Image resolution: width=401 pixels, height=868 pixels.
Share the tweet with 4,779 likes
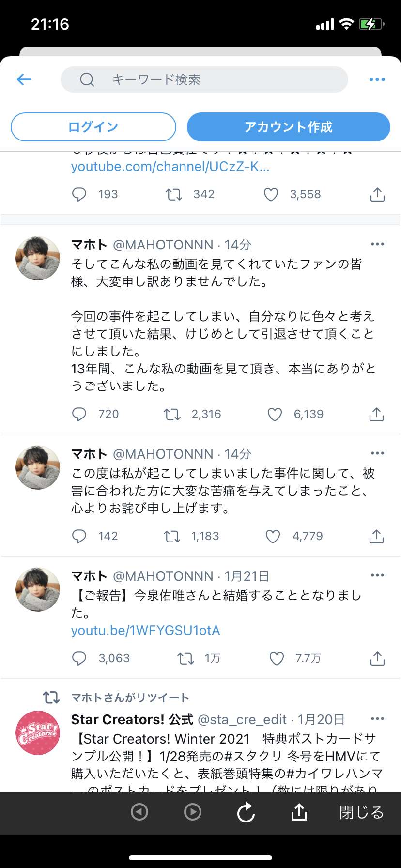pos(377,536)
